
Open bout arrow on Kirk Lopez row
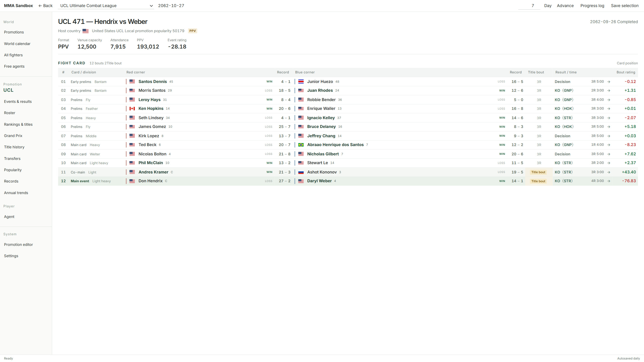click(609, 136)
